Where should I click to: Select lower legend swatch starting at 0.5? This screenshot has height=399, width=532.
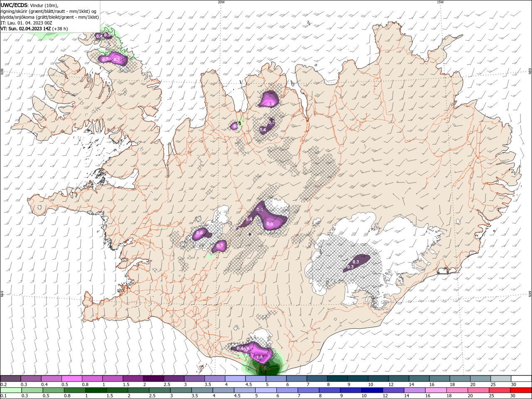pyautogui.click(x=54, y=390)
